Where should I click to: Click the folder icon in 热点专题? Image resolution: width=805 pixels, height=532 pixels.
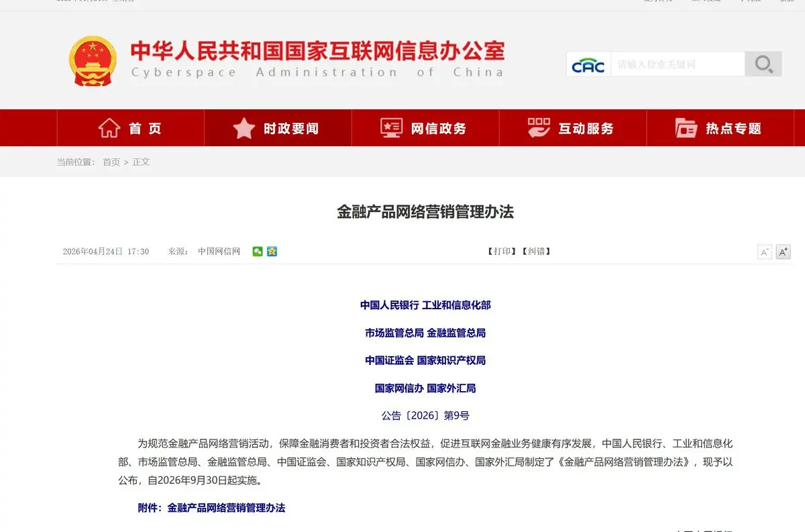(686, 128)
